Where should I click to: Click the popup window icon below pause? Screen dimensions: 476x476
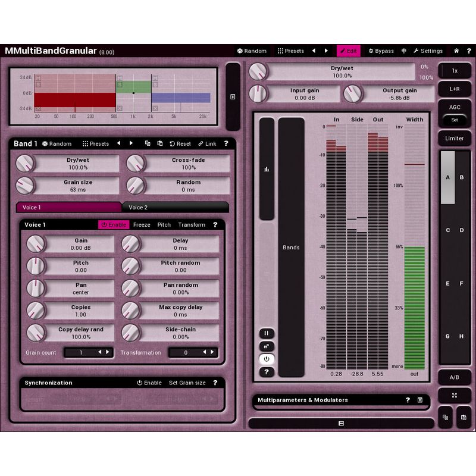tap(267, 346)
